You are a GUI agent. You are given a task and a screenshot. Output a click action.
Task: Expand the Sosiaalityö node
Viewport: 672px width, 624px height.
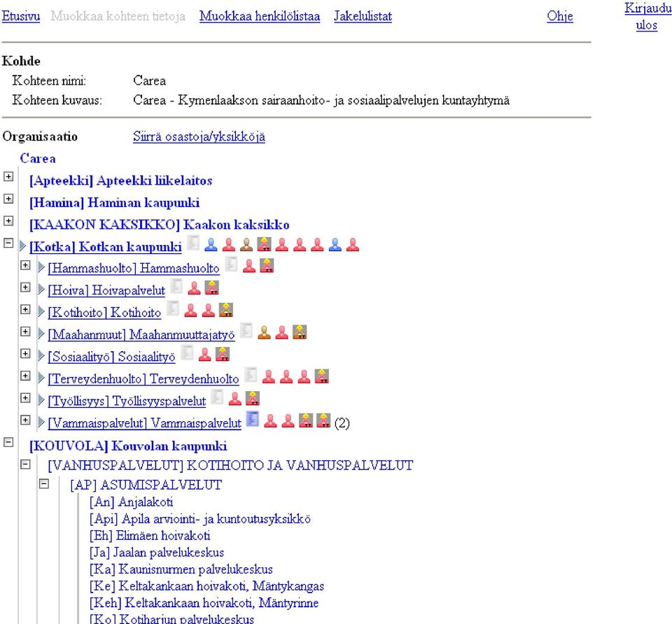point(26,354)
